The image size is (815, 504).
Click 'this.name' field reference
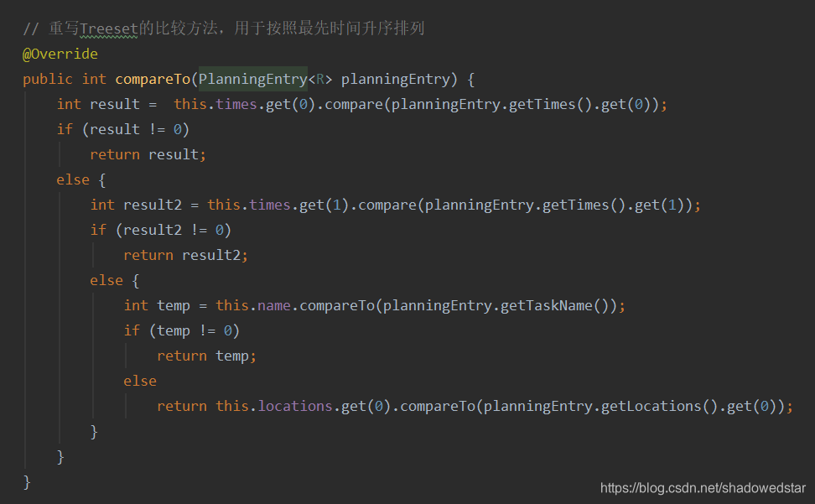253,305
